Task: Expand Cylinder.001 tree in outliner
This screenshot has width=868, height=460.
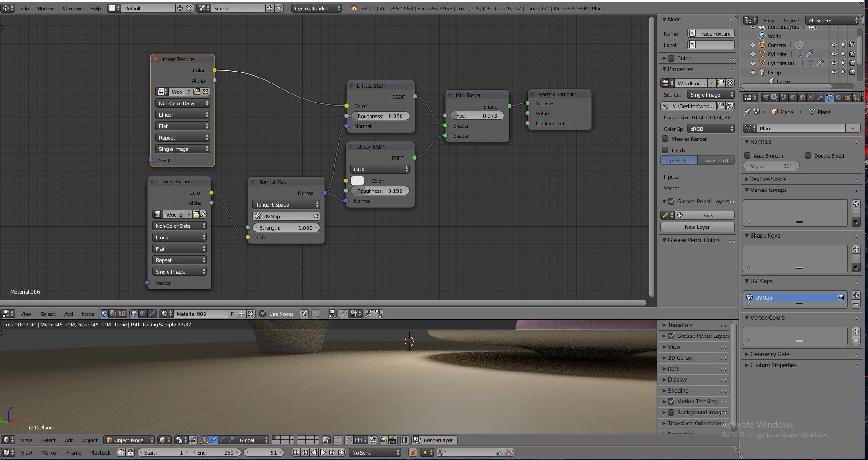Action: coord(753,63)
